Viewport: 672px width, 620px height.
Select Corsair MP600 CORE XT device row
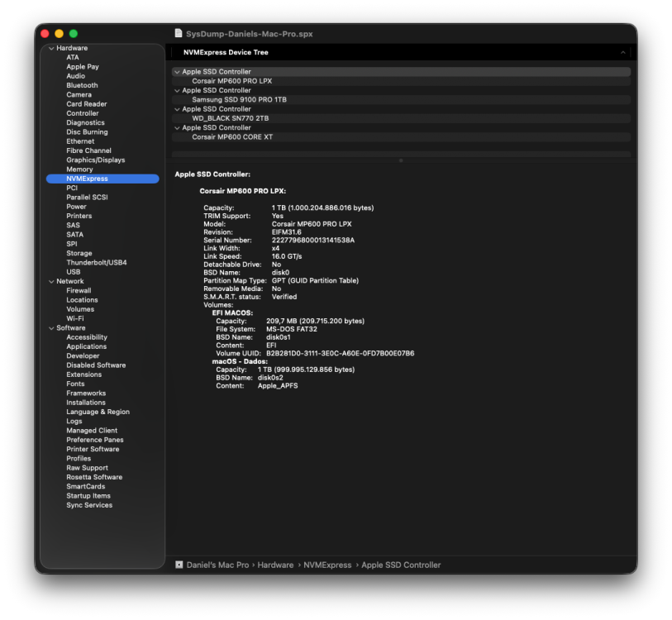[x=401, y=136]
